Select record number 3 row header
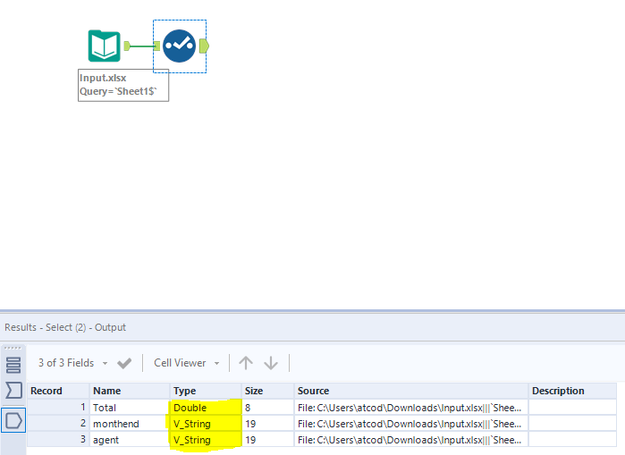 tap(58, 439)
